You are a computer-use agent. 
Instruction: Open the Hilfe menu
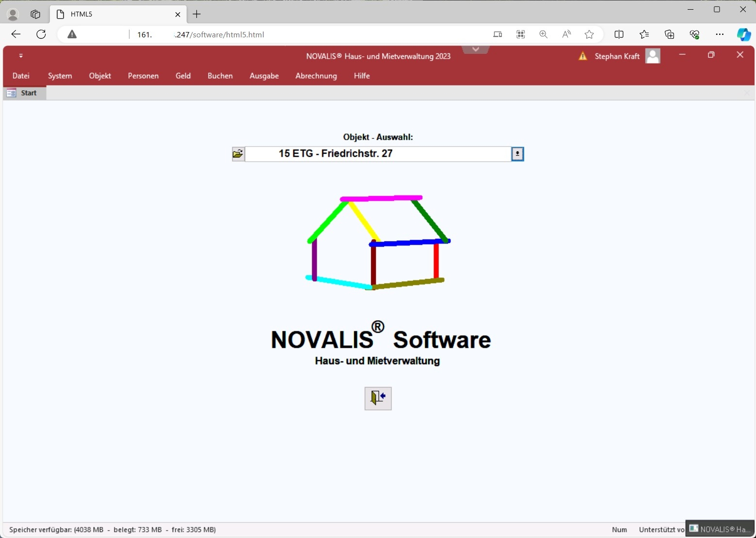point(362,76)
